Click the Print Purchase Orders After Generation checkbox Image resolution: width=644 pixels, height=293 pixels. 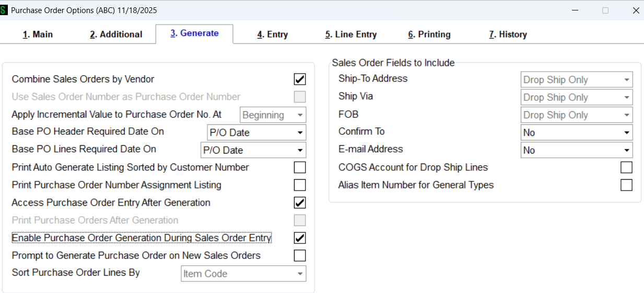(300, 220)
